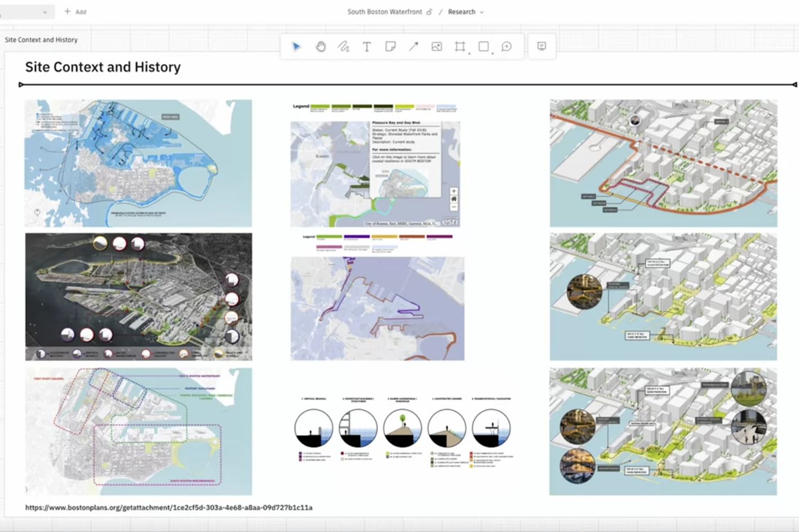Image resolution: width=799 pixels, height=532 pixels.
Task: Pick the freehand draw tool
Action: (x=344, y=46)
